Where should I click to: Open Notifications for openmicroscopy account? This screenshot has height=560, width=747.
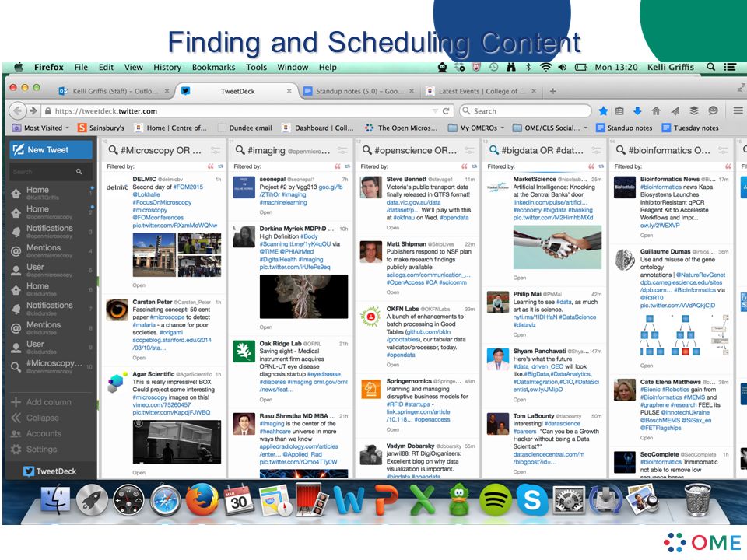point(50,232)
